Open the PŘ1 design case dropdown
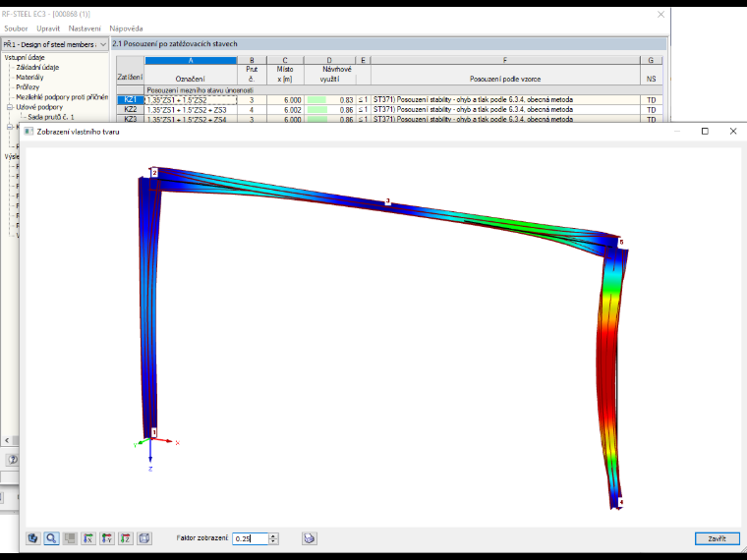The height and width of the screenshot is (560, 747). click(x=103, y=44)
